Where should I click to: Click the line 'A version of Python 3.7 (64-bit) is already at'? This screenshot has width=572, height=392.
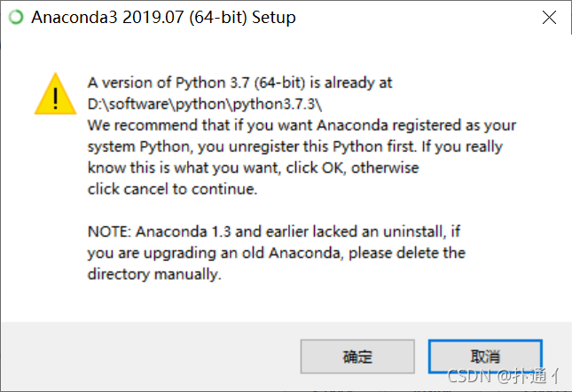click(239, 83)
